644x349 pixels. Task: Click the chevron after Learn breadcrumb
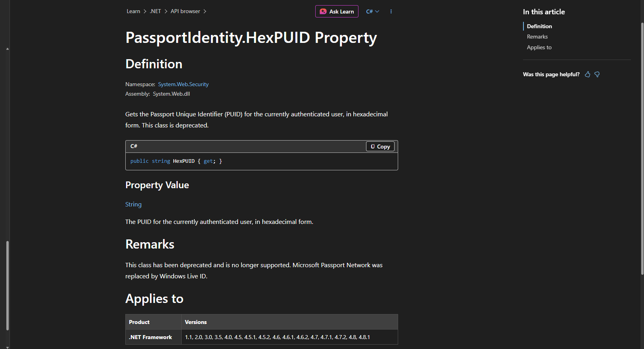[x=145, y=12]
